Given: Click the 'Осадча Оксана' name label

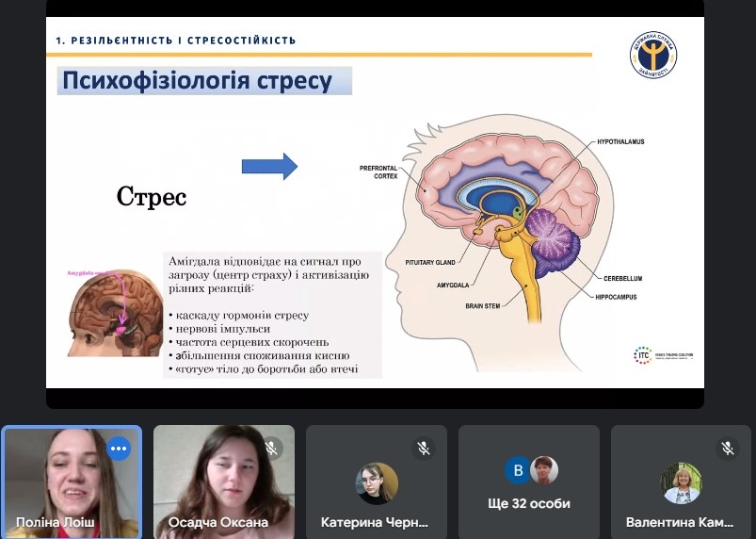Looking at the screenshot, I should [217, 522].
